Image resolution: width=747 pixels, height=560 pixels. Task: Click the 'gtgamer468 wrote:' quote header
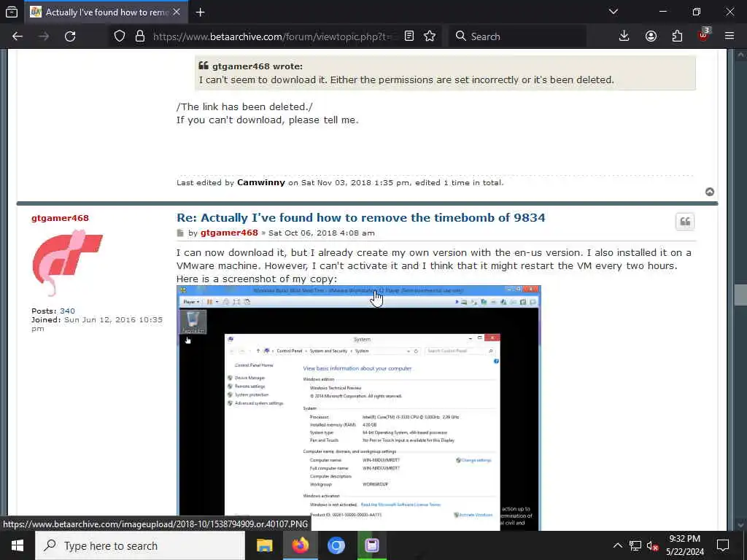point(258,66)
